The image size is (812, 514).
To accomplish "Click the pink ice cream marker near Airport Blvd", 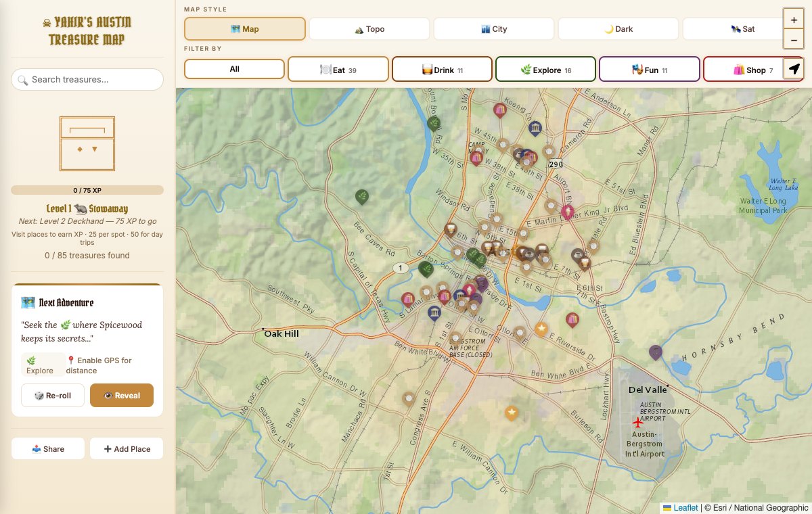I will point(568,212).
